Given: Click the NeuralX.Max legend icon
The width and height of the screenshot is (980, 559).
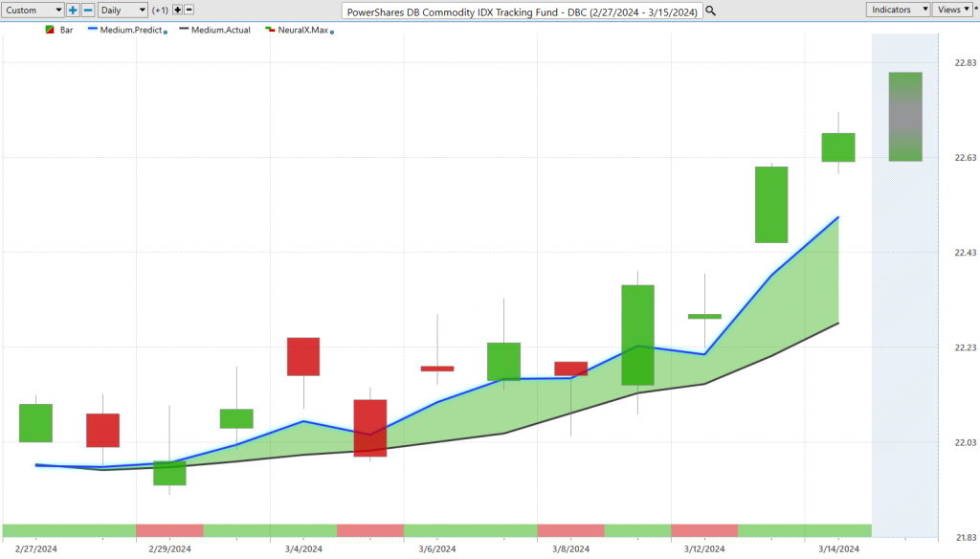Looking at the screenshot, I should pos(270,30).
